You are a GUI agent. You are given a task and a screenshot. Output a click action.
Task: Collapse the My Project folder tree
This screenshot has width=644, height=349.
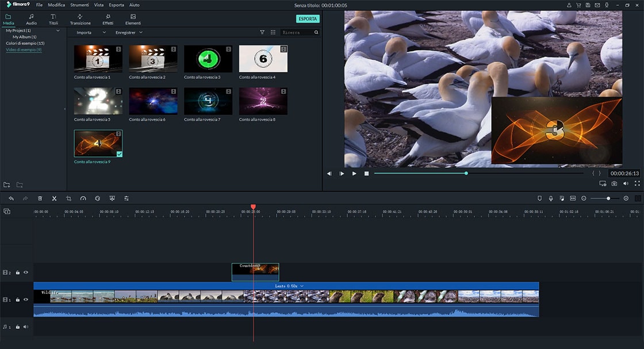point(58,30)
